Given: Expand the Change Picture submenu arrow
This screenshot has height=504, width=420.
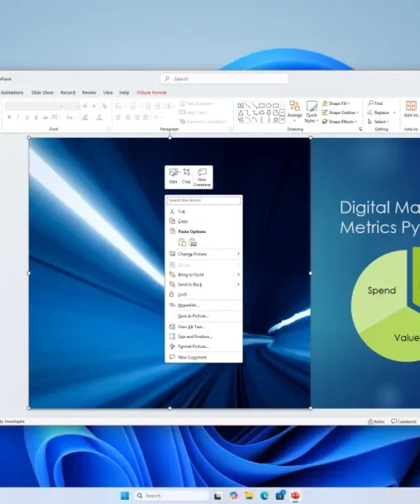Looking at the screenshot, I should pos(238,254).
